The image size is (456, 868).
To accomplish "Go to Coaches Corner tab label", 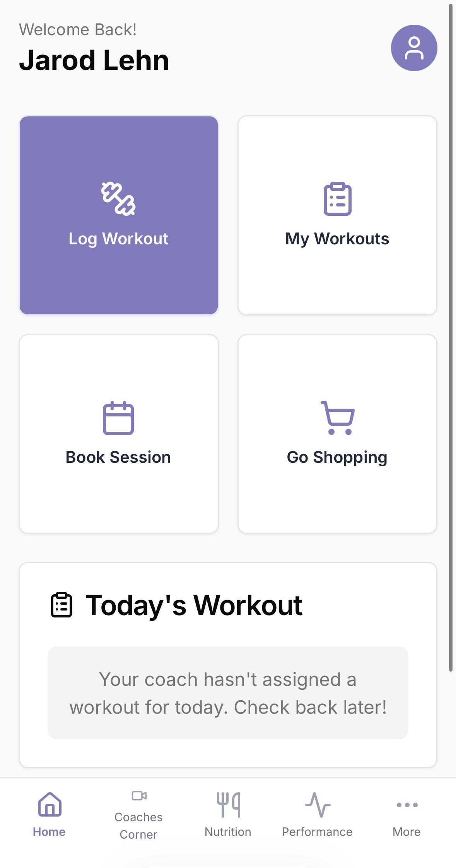I will tap(138, 826).
